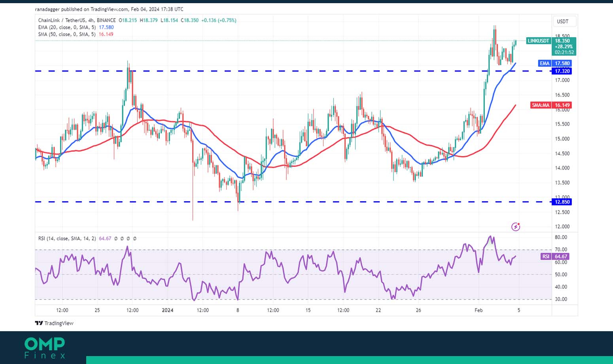The height and width of the screenshot is (364, 613).
Task: Click the 16.149 SMA value tag on axis
Action: [x=562, y=105]
